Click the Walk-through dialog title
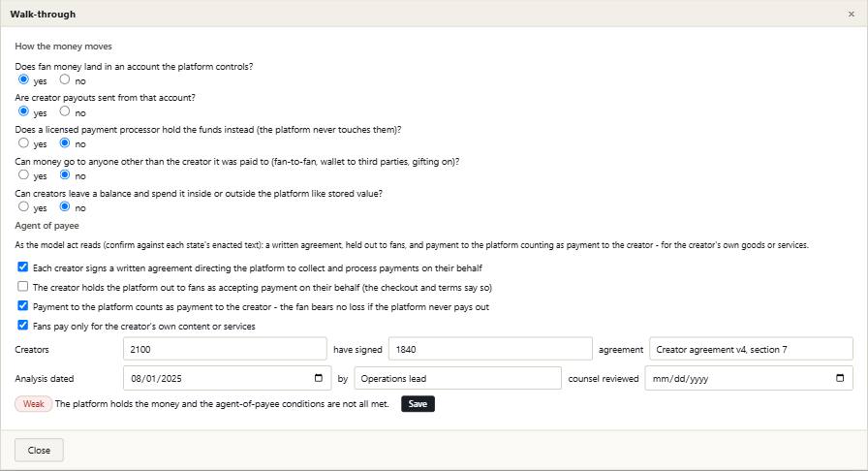The height and width of the screenshot is (471, 868). 43,15
